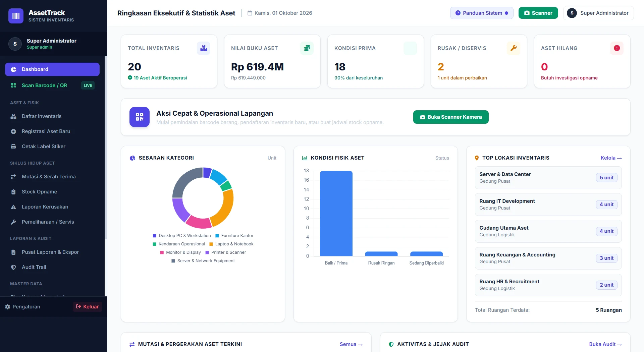Open Pusat Laporan & Ekspor
The image size is (644, 352).
click(52, 252)
